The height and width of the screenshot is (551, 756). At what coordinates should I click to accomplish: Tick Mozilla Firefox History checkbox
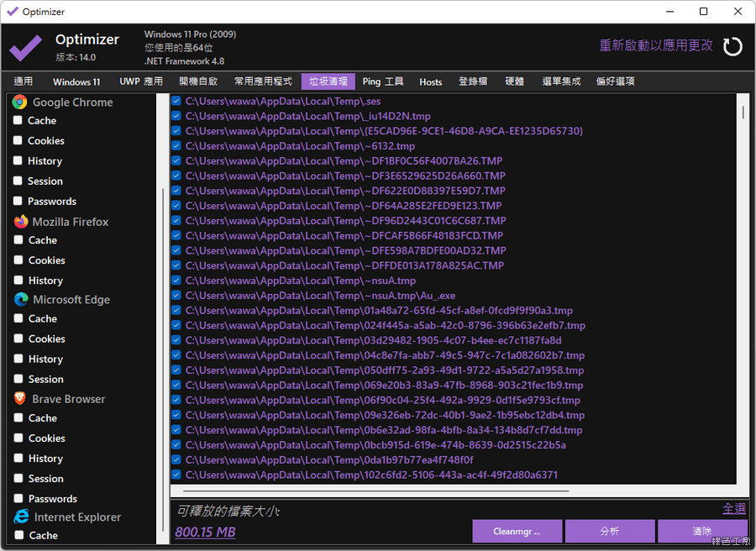18,280
